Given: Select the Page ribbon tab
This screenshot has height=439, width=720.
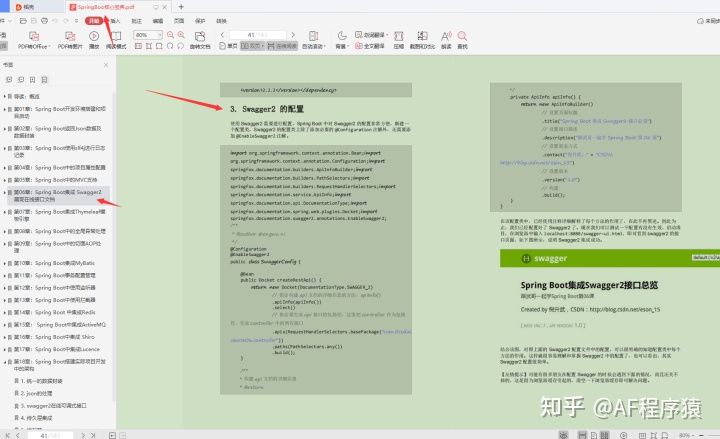Looking at the screenshot, I should 179,21.
